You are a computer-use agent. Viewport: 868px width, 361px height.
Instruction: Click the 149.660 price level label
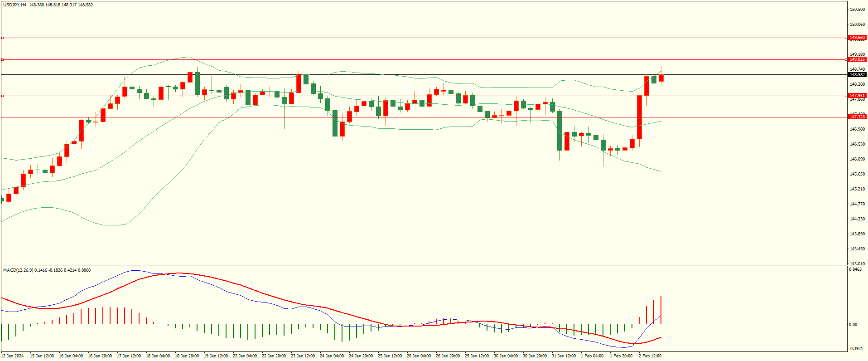pyautogui.click(x=857, y=38)
